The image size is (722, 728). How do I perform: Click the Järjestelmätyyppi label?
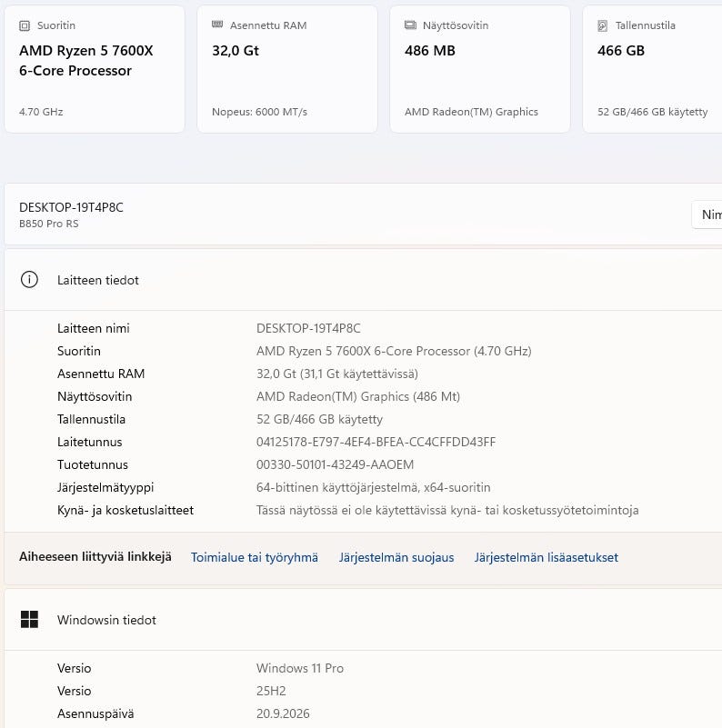(x=105, y=487)
